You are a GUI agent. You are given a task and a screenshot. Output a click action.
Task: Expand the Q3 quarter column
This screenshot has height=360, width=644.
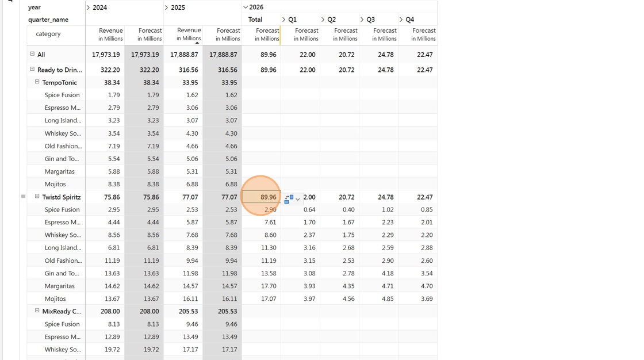[362, 20]
